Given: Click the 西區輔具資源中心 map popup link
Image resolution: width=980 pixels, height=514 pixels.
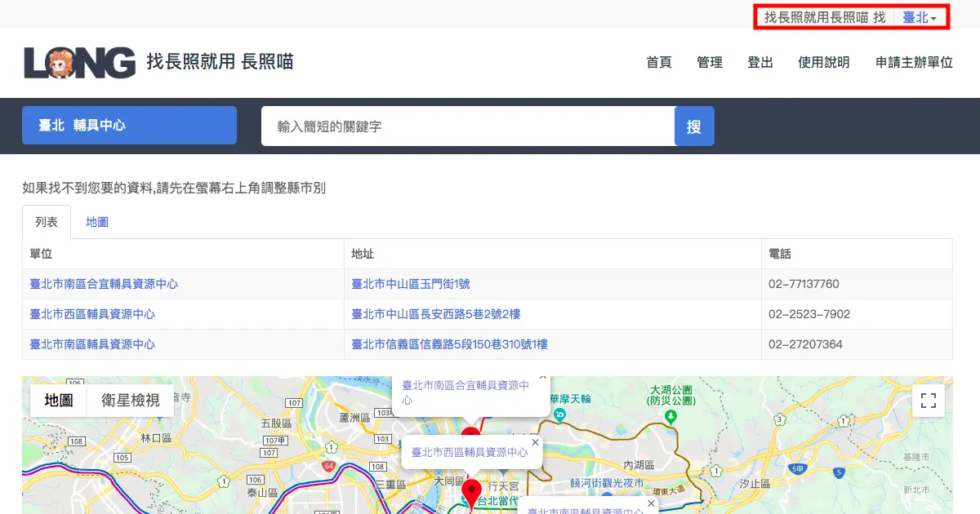Looking at the screenshot, I should (470, 452).
